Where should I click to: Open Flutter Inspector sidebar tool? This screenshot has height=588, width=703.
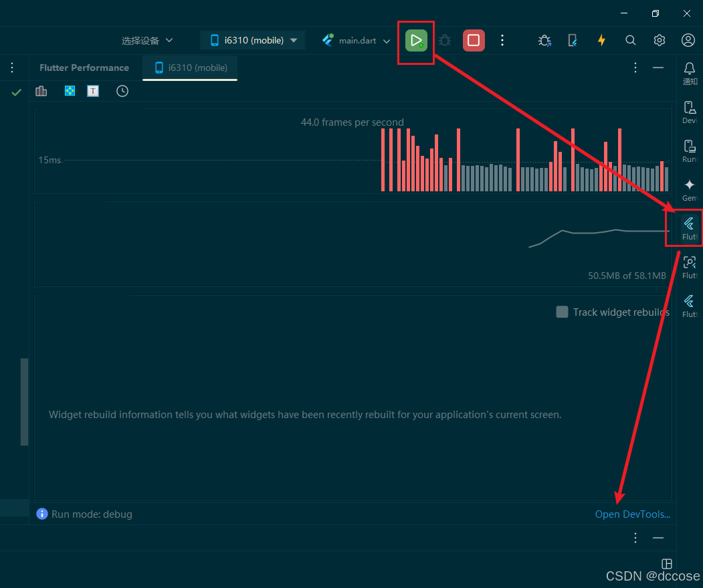690,267
